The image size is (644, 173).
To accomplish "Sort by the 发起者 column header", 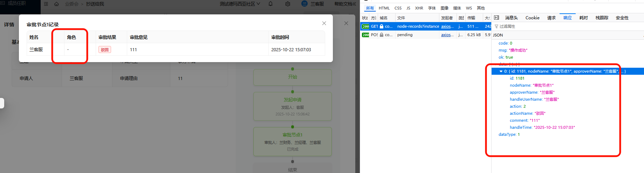I will tap(448, 18).
